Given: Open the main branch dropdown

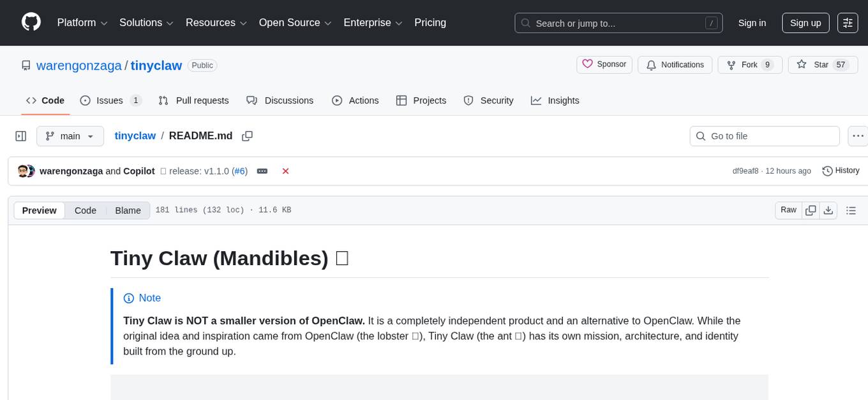Looking at the screenshot, I should (x=70, y=136).
